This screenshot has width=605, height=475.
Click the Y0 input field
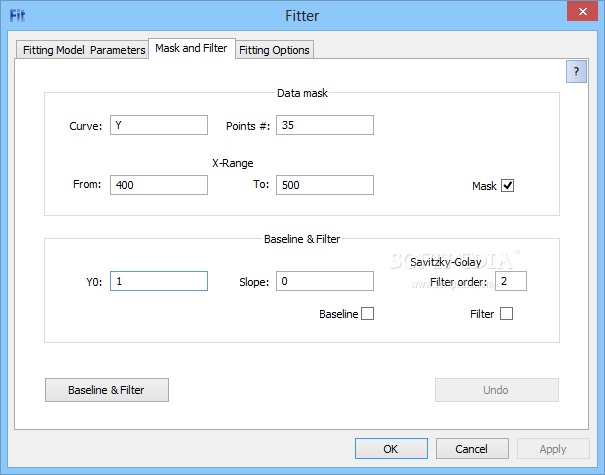coord(159,282)
